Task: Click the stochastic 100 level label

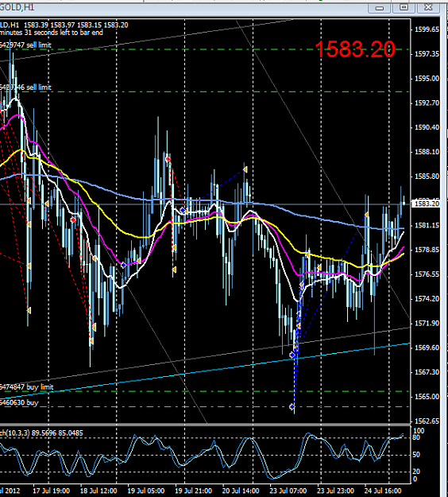Action: click(419, 431)
